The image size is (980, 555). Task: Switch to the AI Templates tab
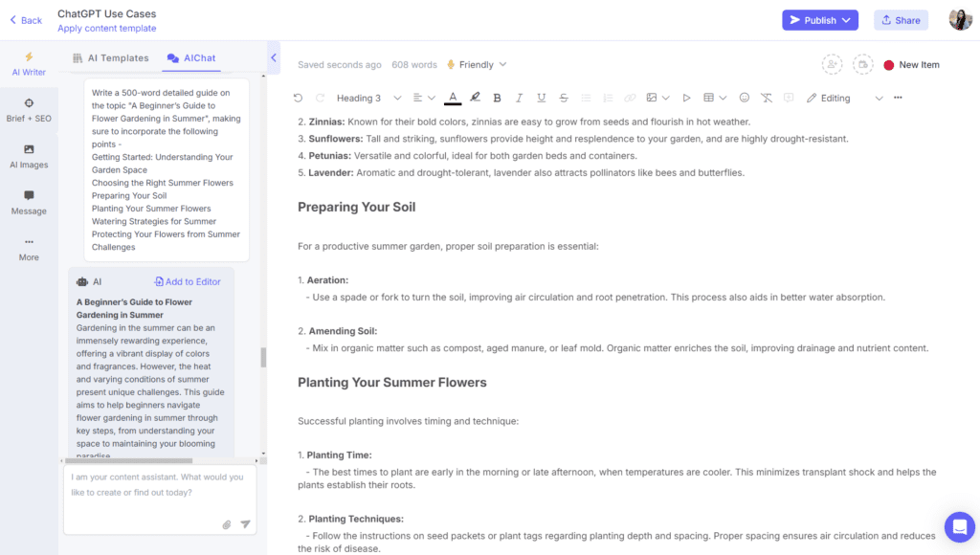(110, 58)
